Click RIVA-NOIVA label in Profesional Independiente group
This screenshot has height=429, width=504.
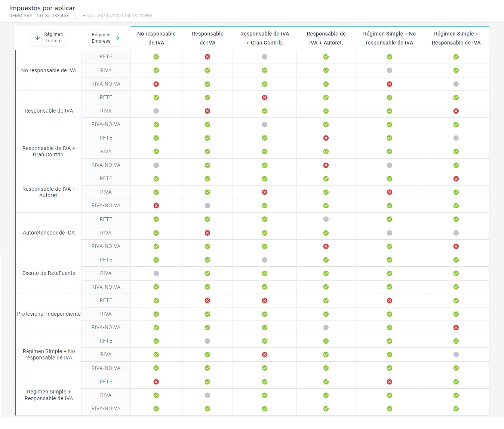(106, 327)
